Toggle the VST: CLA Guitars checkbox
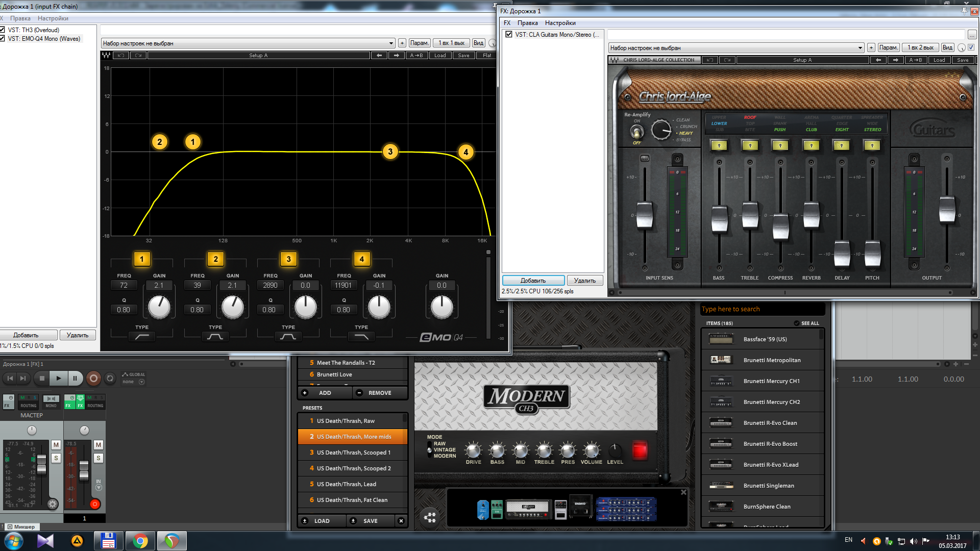The height and width of the screenshot is (551, 980). coord(509,35)
